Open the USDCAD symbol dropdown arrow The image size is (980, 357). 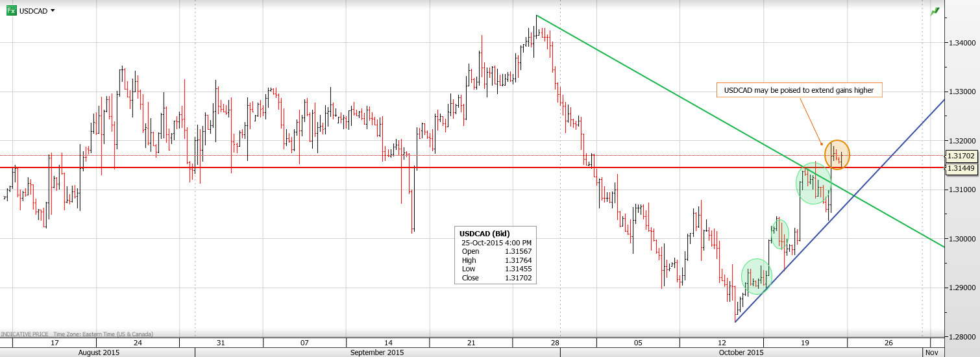point(53,11)
